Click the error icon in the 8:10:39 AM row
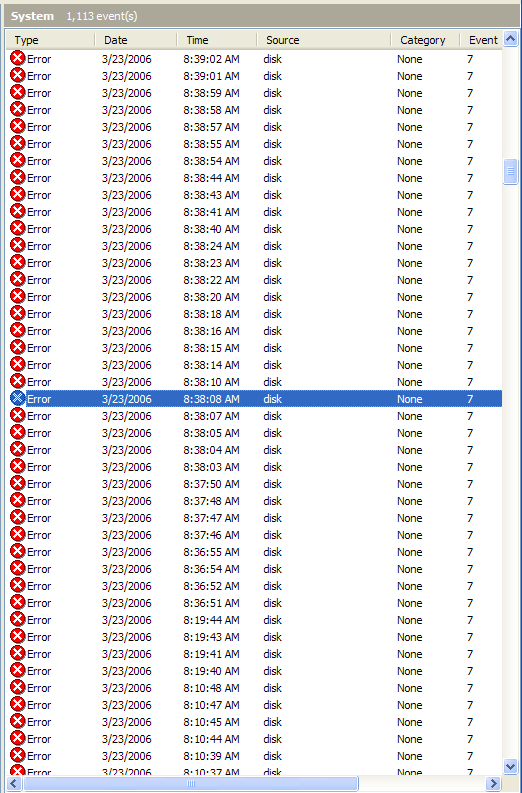 pyautogui.click(x=18, y=756)
